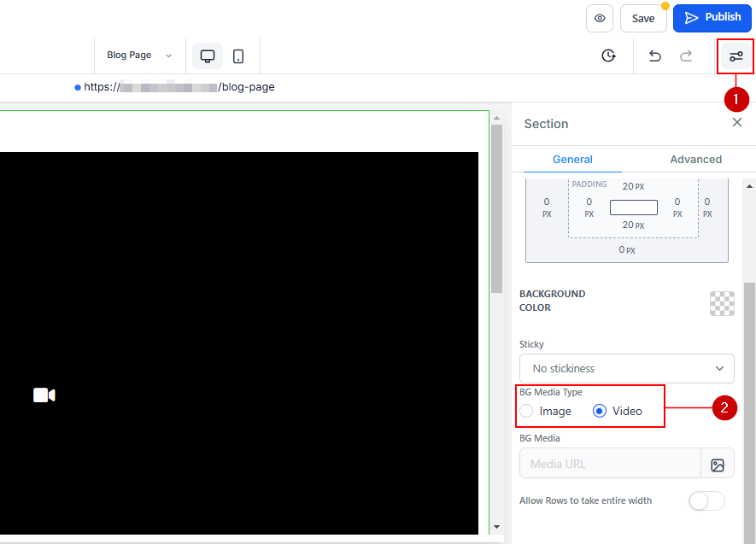The height and width of the screenshot is (544, 756).
Task: Click the eye preview icon
Action: pos(600,18)
